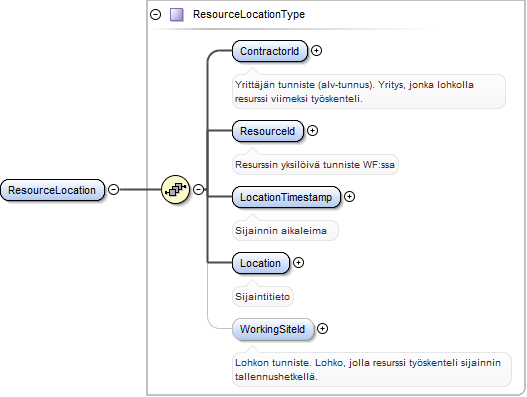Screen dimensions: 527x397
Task: Select the optional WorkingSiteId element node
Action: (x=273, y=329)
